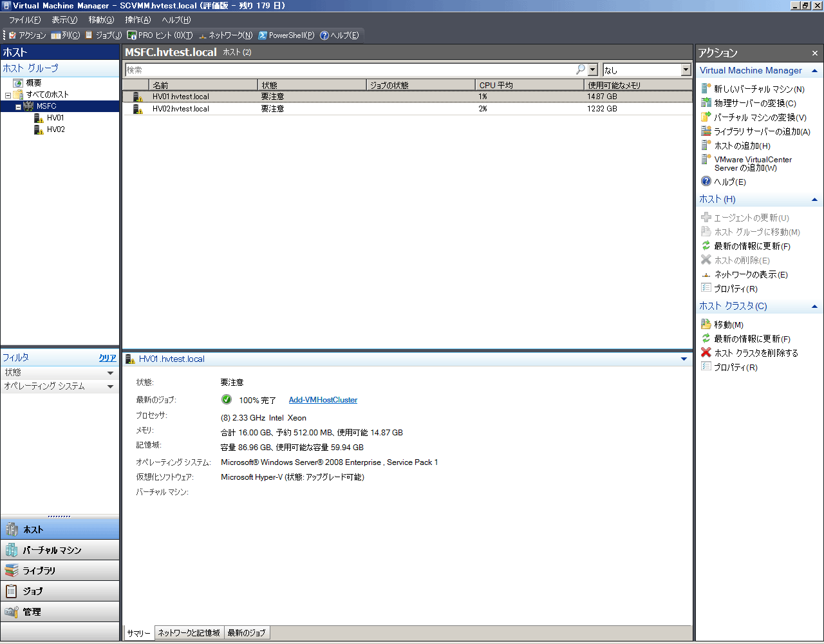Screen dimensions: 824x644
Task: Switch to the サマリー tab
Action: [x=138, y=633]
